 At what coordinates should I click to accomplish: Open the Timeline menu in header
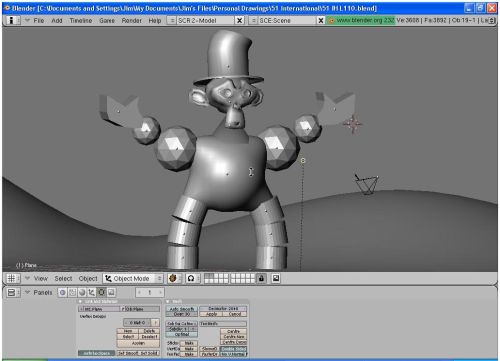pos(81,20)
